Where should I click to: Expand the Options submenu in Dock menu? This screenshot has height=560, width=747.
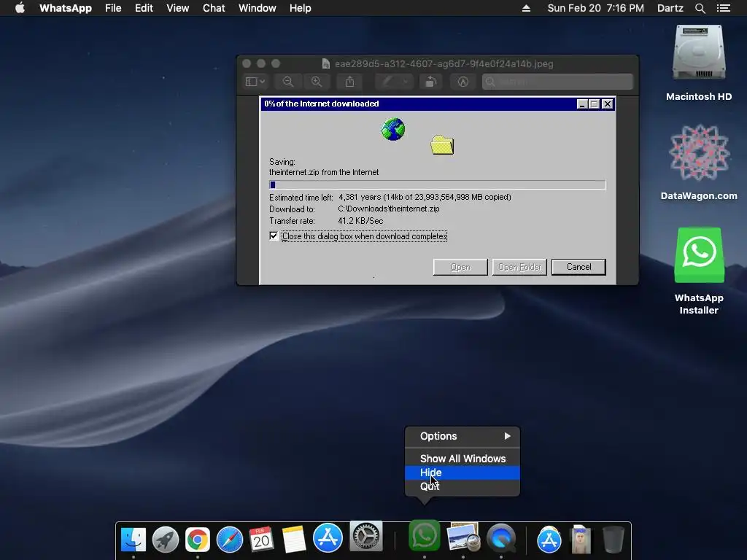(462, 436)
